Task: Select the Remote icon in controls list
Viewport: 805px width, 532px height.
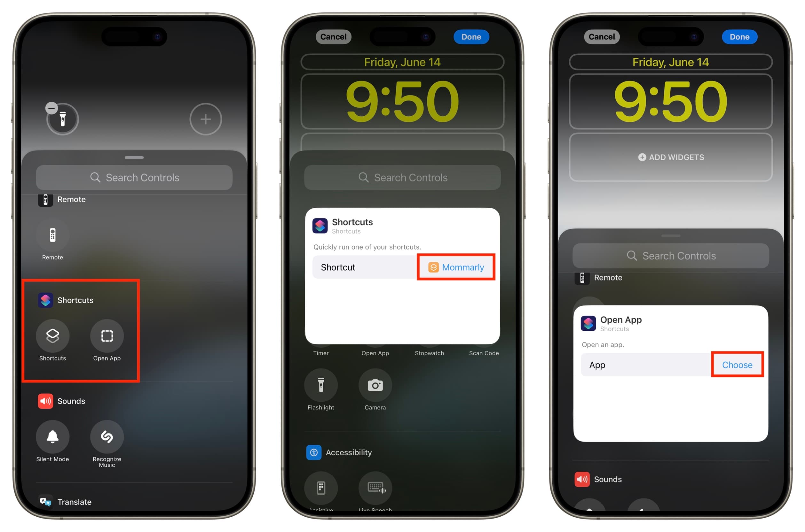Action: tap(52, 235)
